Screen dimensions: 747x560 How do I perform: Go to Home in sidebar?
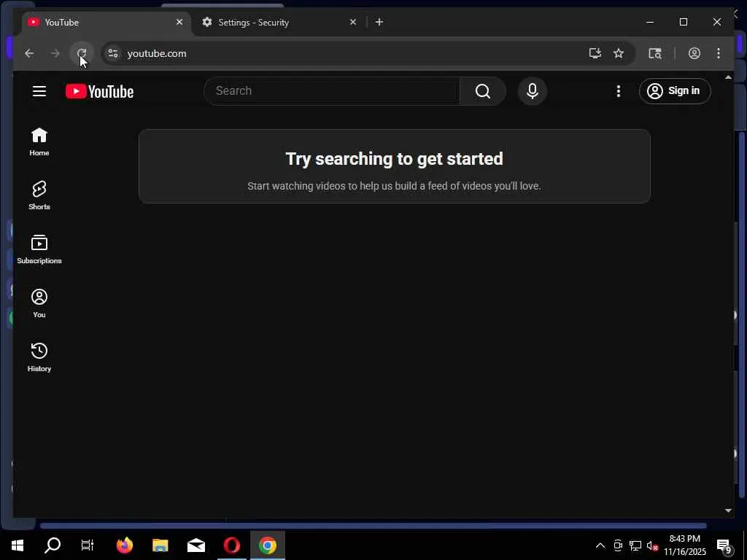click(x=39, y=141)
